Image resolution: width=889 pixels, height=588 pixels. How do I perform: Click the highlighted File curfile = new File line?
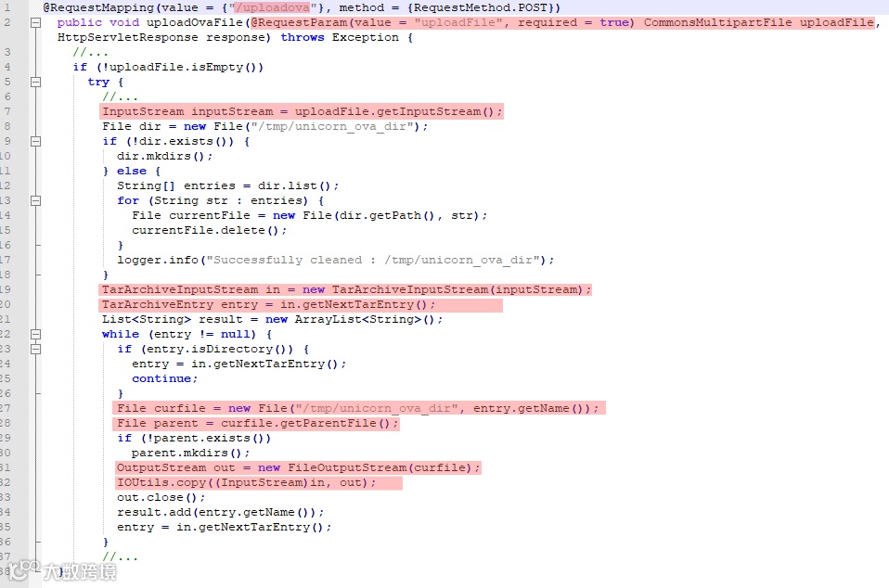(x=359, y=408)
